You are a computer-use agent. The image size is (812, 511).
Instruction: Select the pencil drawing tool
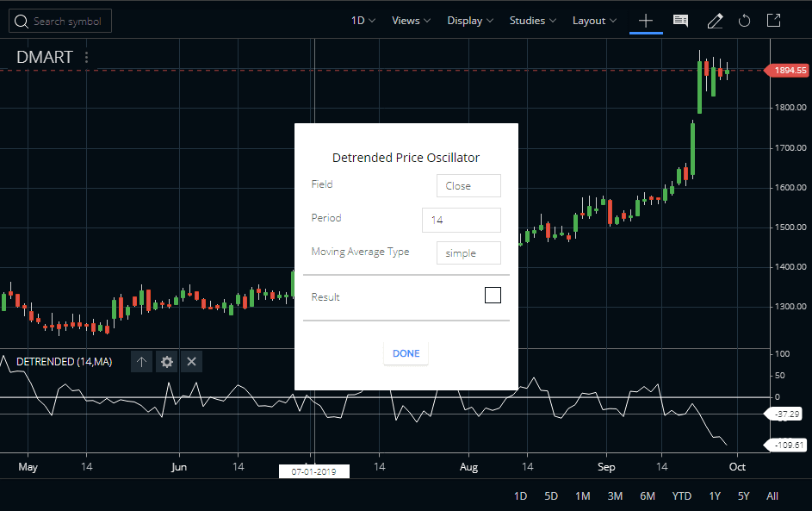pos(715,21)
